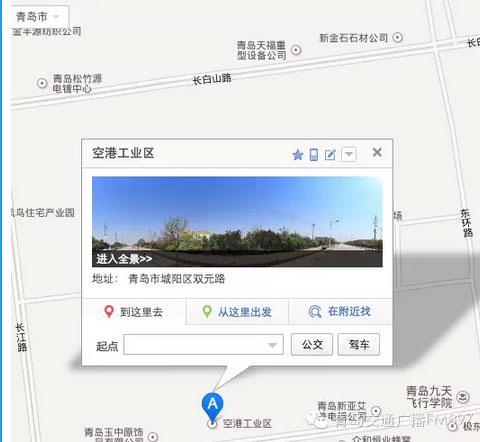Click the 东环路 road label
480x442 pixels.
click(466, 223)
